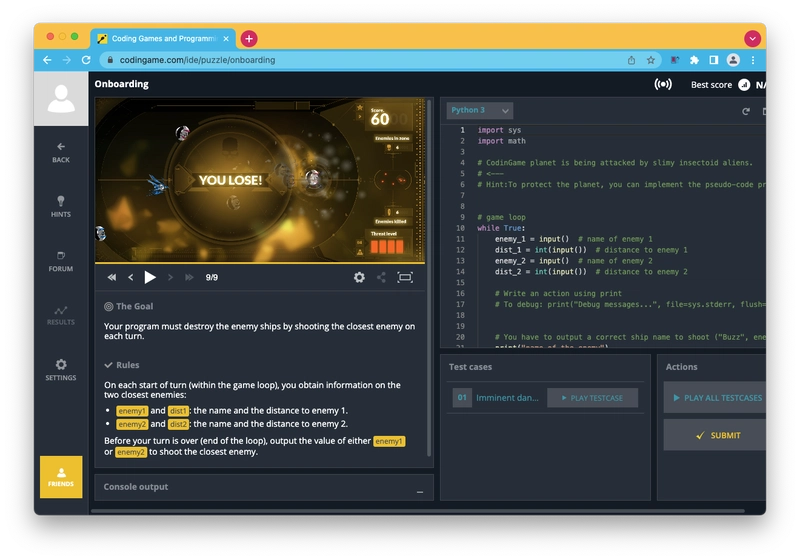Image resolution: width=800 pixels, height=560 pixels.
Task: Toggle fullscreen for game viewer
Action: tap(405, 277)
